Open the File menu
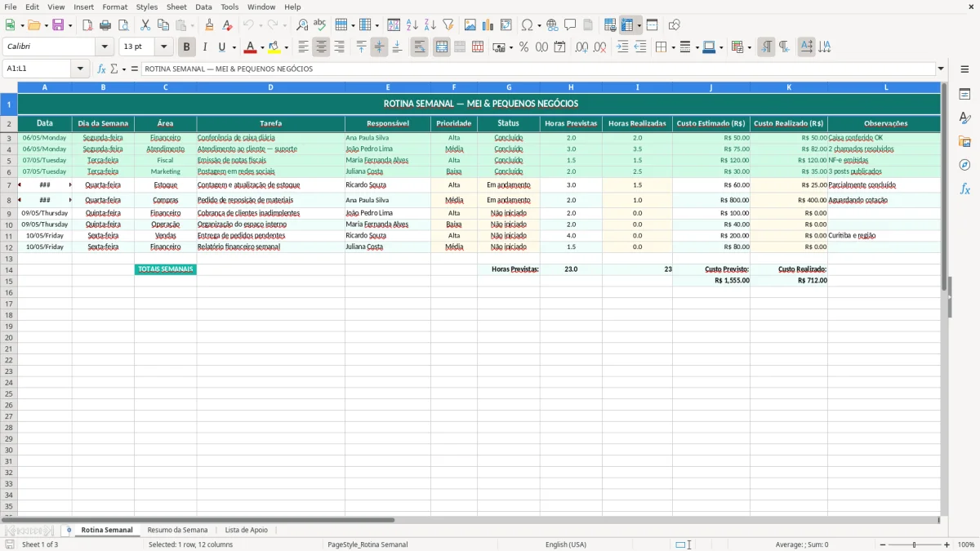 (x=11, y=7)
